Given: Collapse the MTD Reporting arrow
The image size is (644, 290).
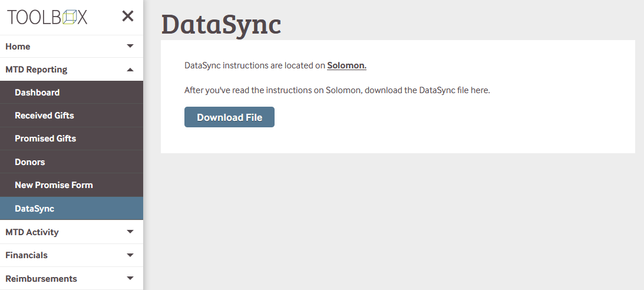Looking at the screenshot, I should pyautogui.click(x=130, y=70).
